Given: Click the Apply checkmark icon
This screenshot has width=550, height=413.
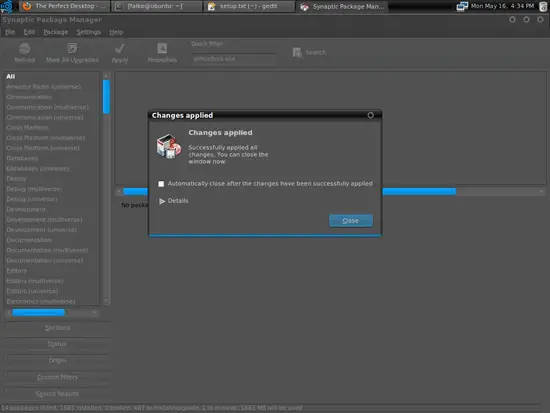Looking at the screenshot, I should (120, 48).
